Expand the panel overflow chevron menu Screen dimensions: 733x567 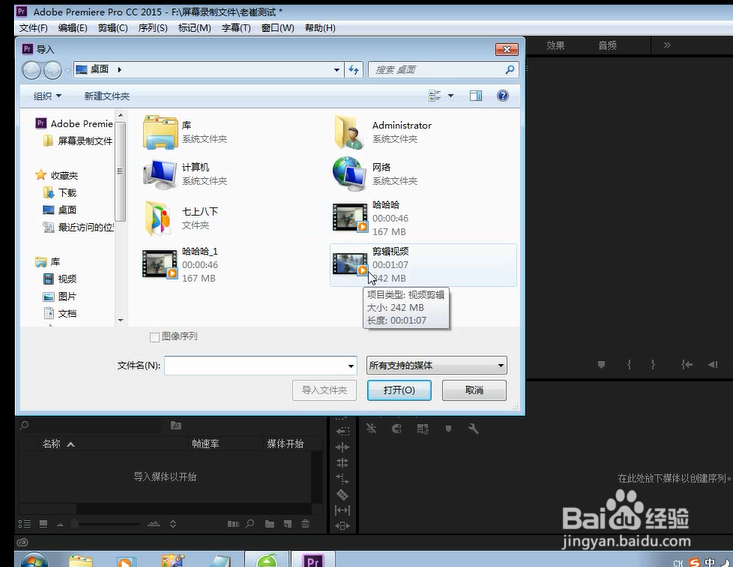[x=667, y=45]
